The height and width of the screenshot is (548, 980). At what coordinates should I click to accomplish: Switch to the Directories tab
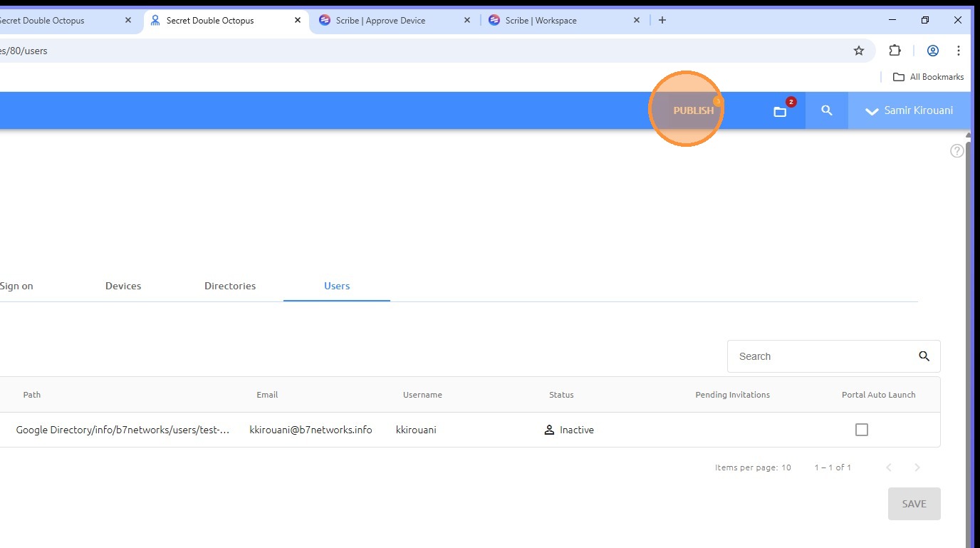230,286
